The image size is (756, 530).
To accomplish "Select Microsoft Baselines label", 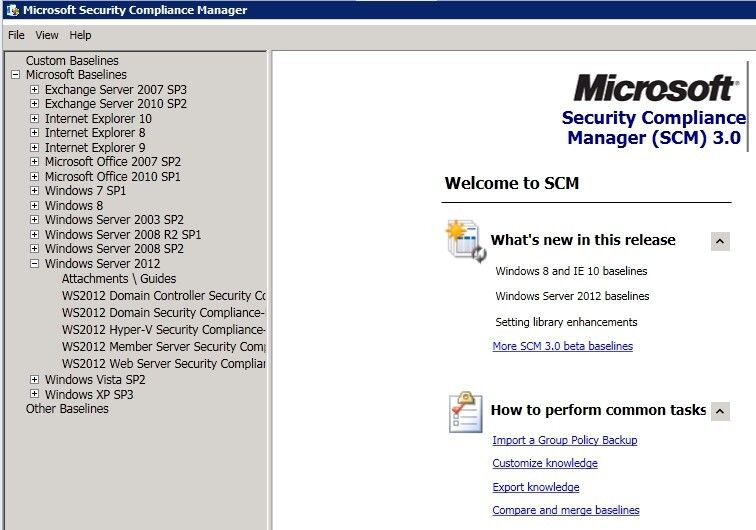I will [76, 75].
